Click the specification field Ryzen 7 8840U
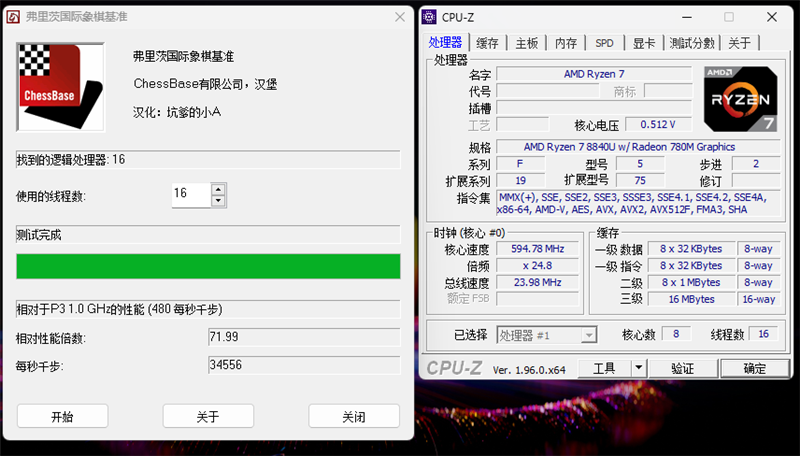The image size is (800, 456). (638, 147)
